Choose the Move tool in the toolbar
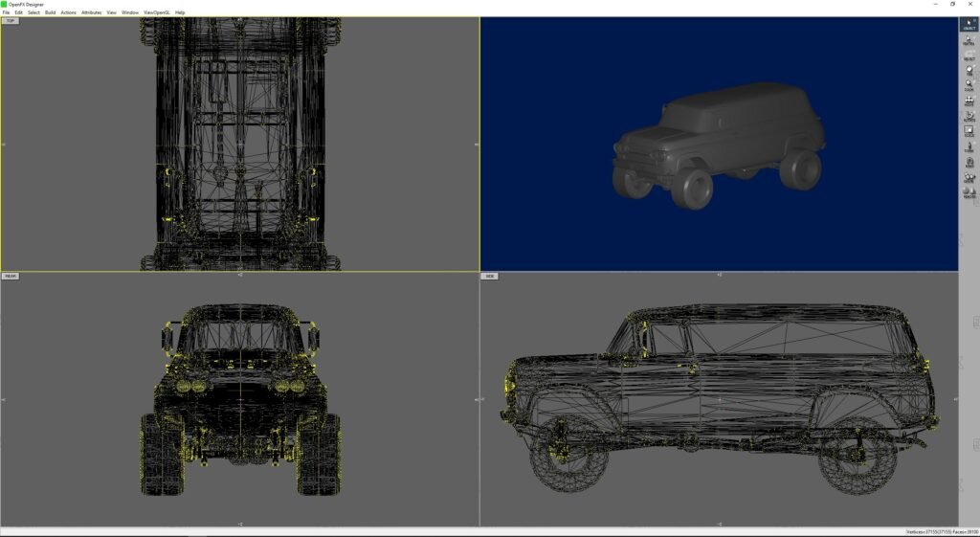Screen dimensions: 980x537 click(x=969, y=101)
